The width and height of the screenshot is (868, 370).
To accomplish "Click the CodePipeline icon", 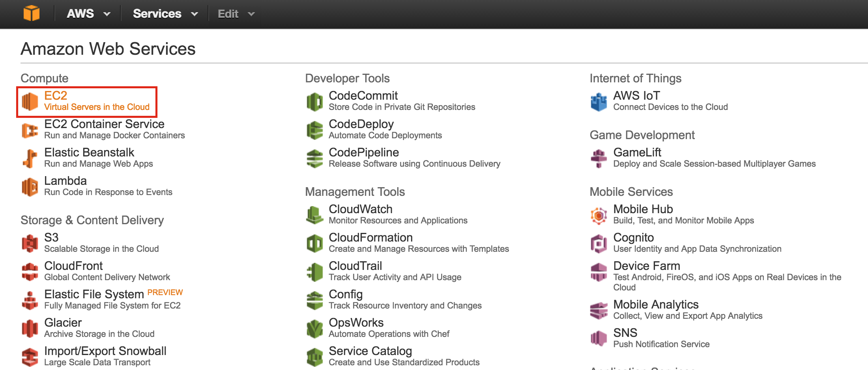I will pyautogui.click(x=315, y=158).
